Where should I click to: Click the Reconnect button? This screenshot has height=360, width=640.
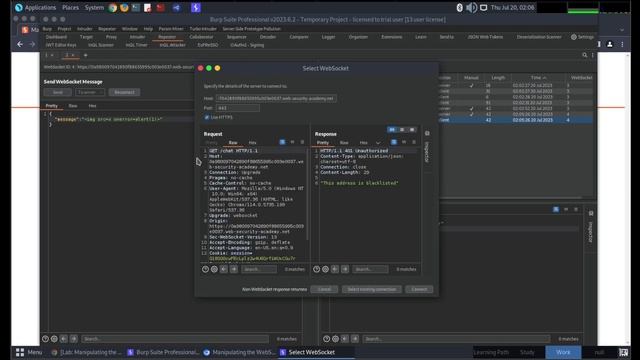(124, 92)
